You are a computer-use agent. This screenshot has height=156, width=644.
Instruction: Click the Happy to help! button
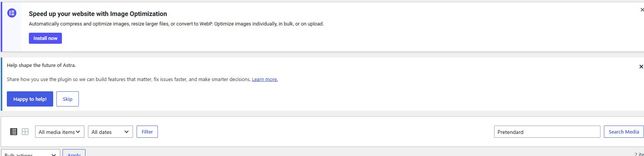(30, 99)
